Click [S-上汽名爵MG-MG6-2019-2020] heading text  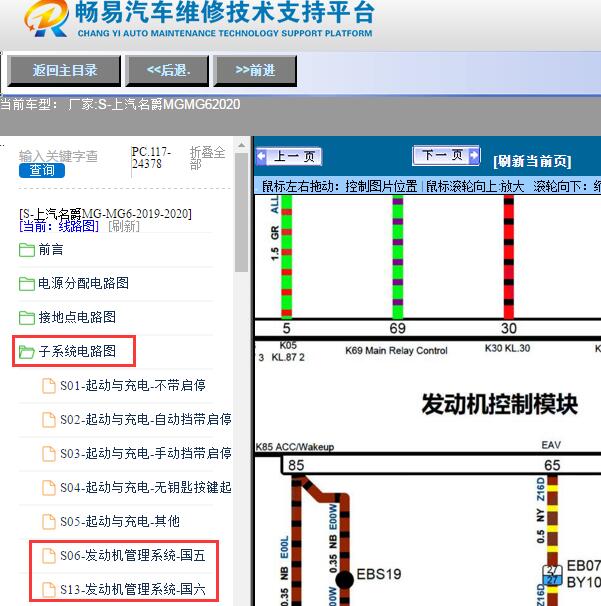[x=106, y=213]
